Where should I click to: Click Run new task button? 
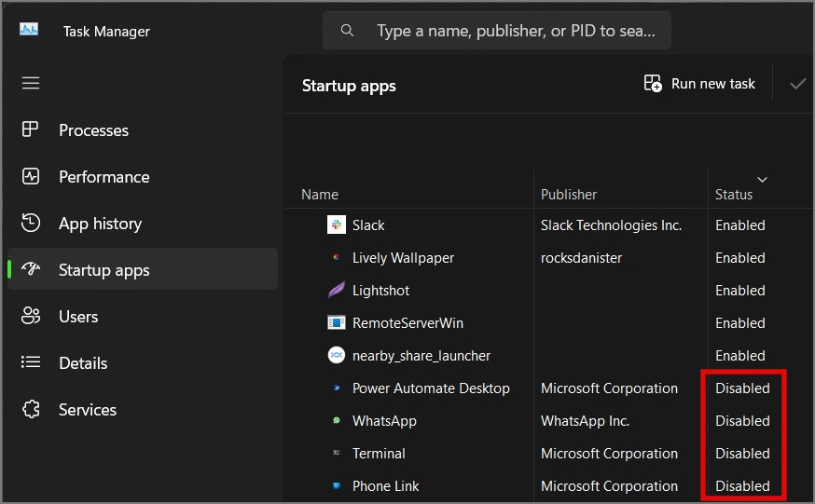(x=699, y=84)
